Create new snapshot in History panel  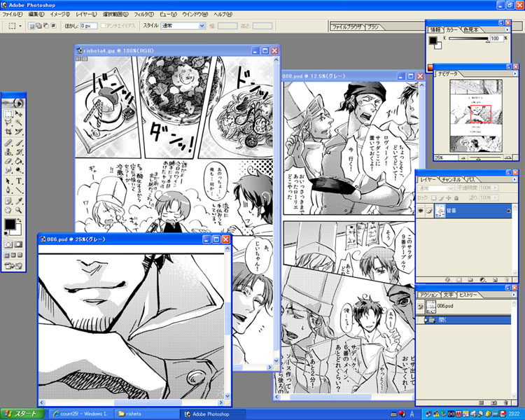pos(494,402)
